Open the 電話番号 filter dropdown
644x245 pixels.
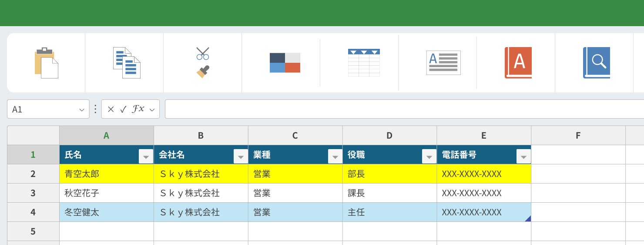[523, 156]
